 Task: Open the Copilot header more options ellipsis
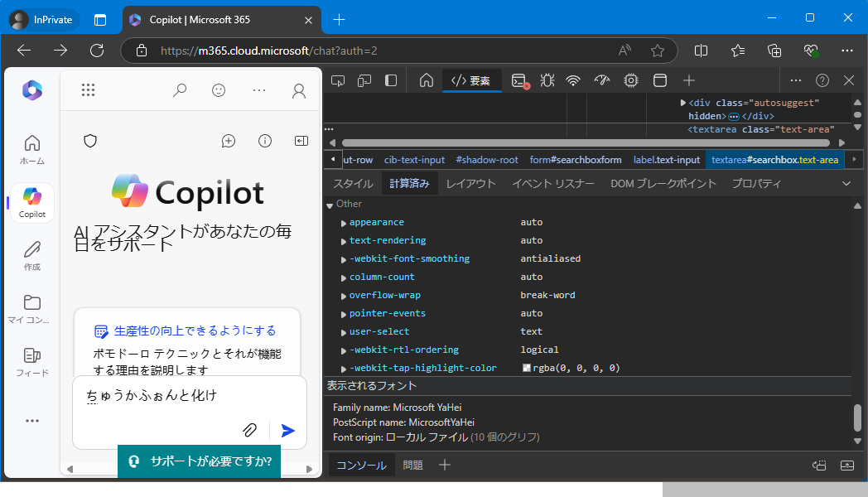[x=259, y=90]
